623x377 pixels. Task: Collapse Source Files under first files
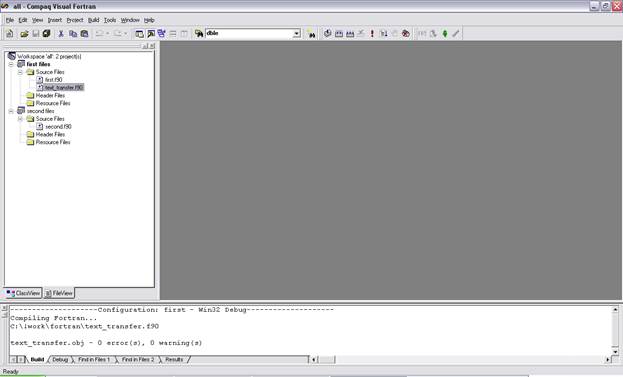[20, 72]
